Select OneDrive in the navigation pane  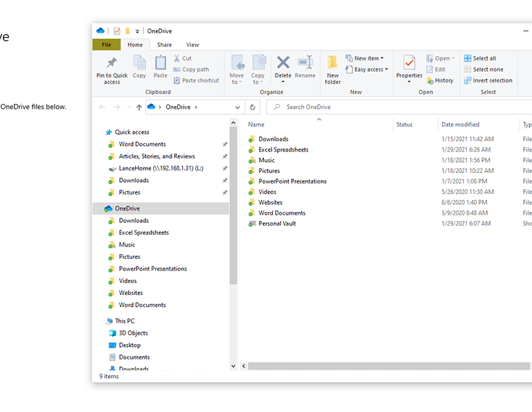coord(161,208)
